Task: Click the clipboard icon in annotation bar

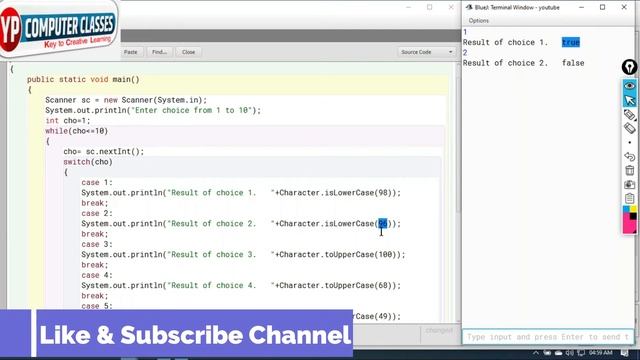Action: [x=629, y=198]
